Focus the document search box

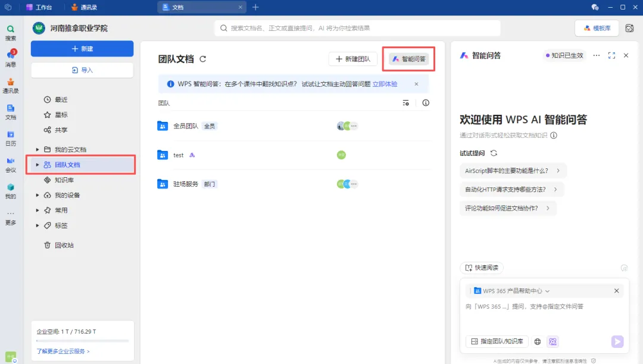pyautogui.click(x=357, y=28)
